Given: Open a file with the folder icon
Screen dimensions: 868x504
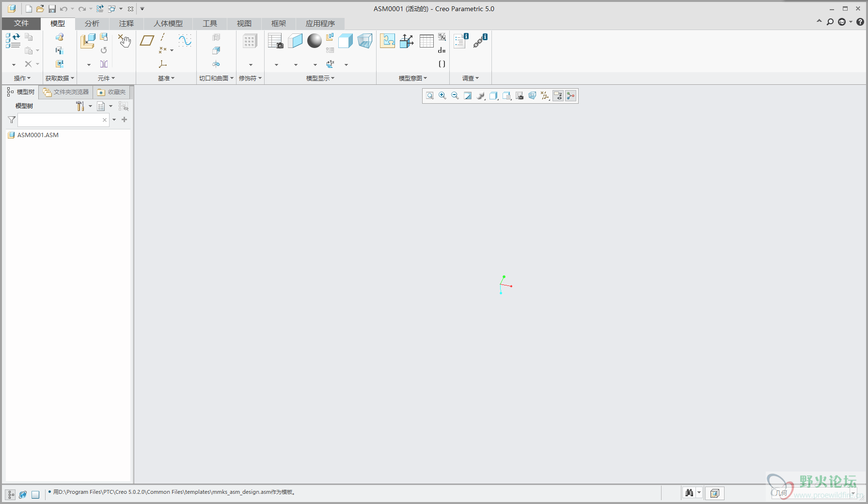Looking at the screenshot, I should (40, 9).
